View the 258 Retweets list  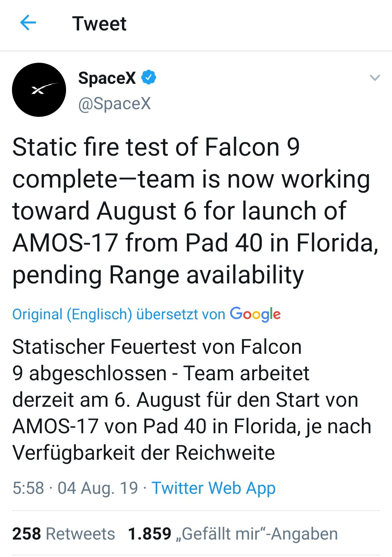coord(64,534)
